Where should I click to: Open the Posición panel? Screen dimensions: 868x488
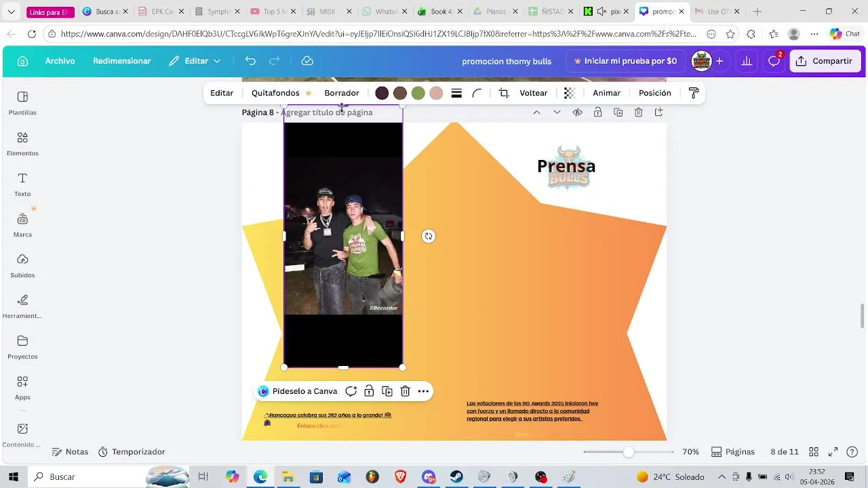pos(655,93)
